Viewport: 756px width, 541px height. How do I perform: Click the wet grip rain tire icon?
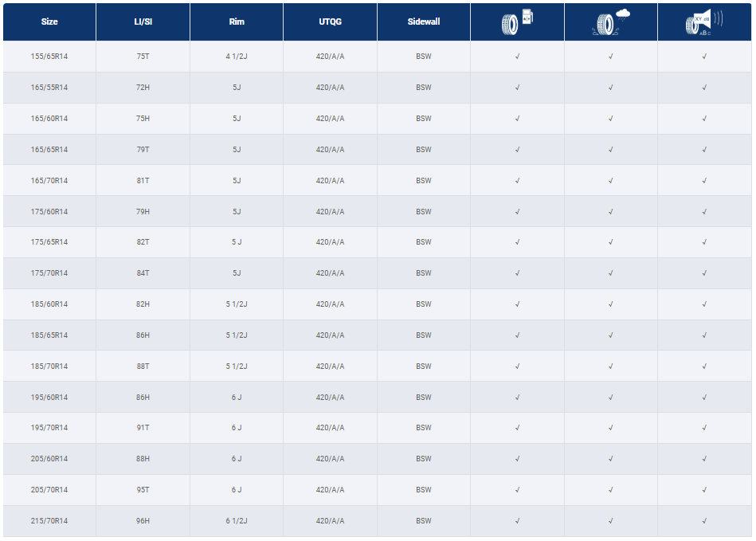(x=611, y=22)
